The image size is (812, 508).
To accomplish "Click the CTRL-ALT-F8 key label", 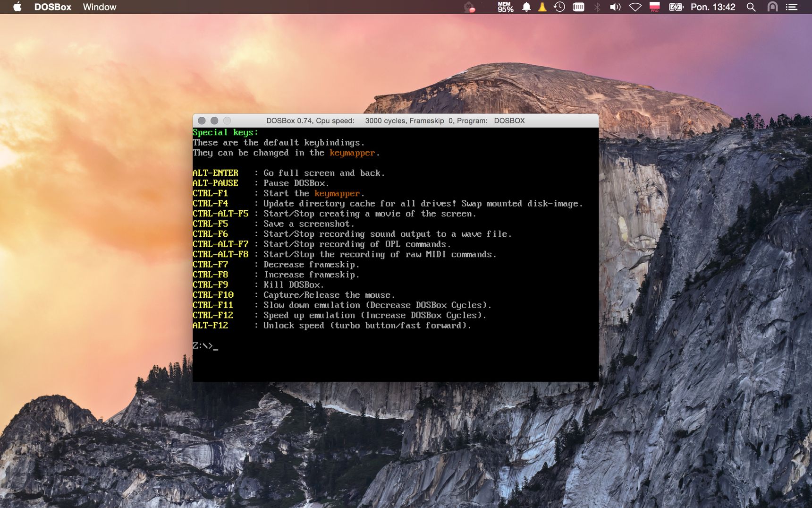I will pyautogui.click(x=220, y=254).
